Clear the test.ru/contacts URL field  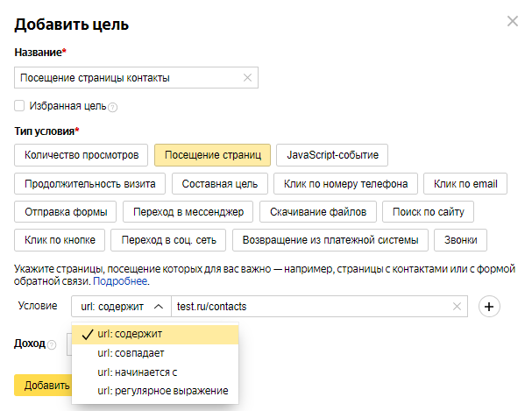(457, 306)
